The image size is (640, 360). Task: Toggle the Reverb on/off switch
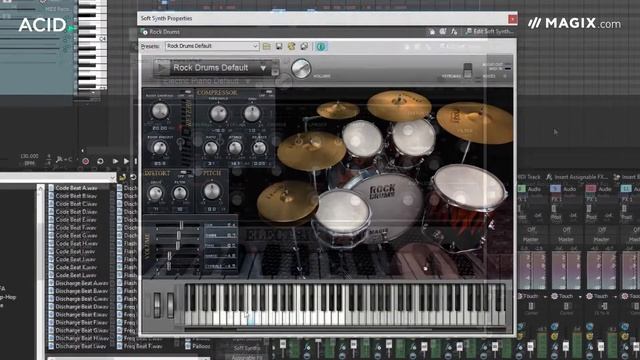click(x=187, y=93)
